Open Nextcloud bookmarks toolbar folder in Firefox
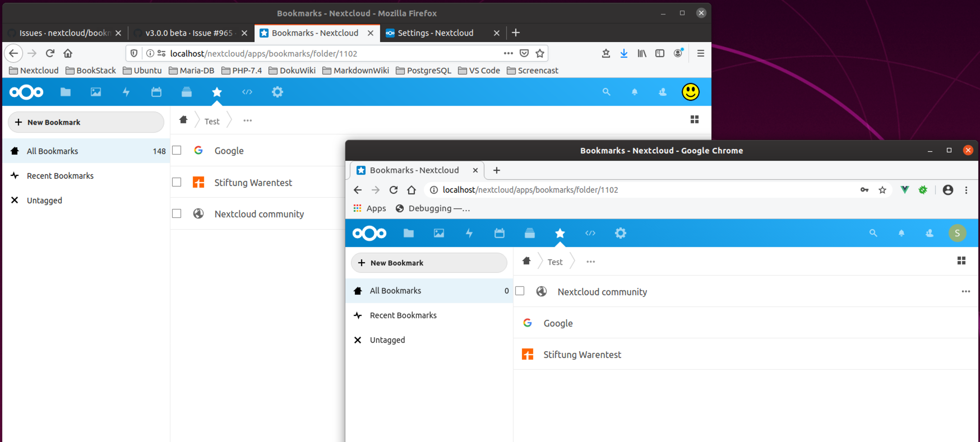This screenshot has width=980, height=442. tap(33, 70)
